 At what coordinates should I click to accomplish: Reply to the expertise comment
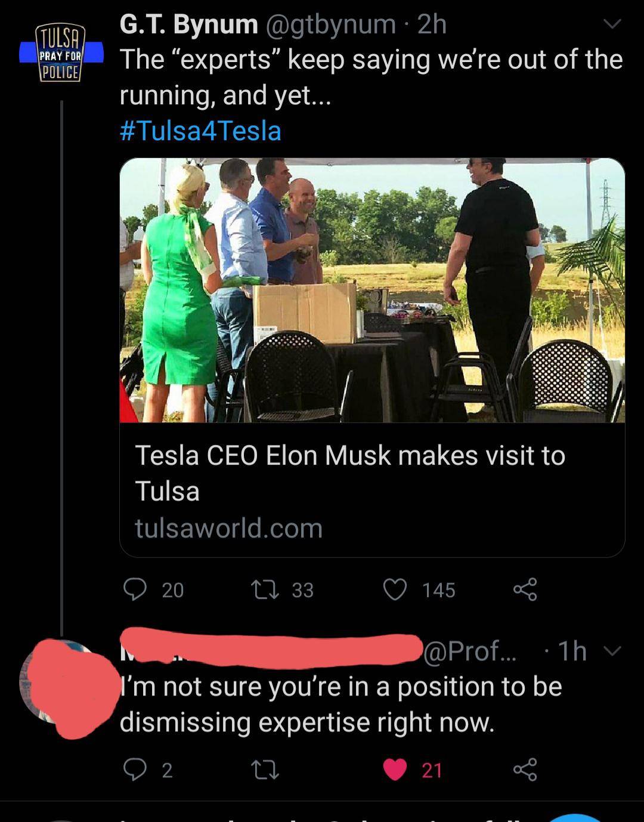pos(135,770)
